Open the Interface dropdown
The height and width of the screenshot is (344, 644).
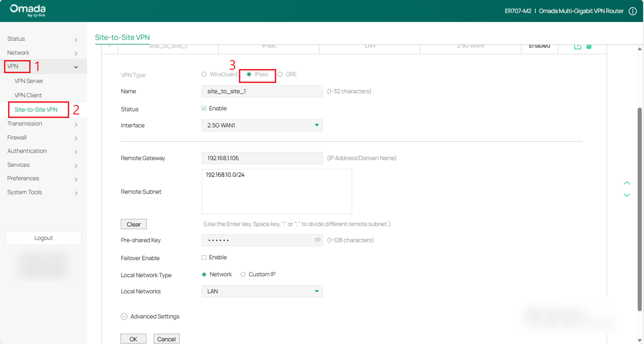[x=317, y=125]
